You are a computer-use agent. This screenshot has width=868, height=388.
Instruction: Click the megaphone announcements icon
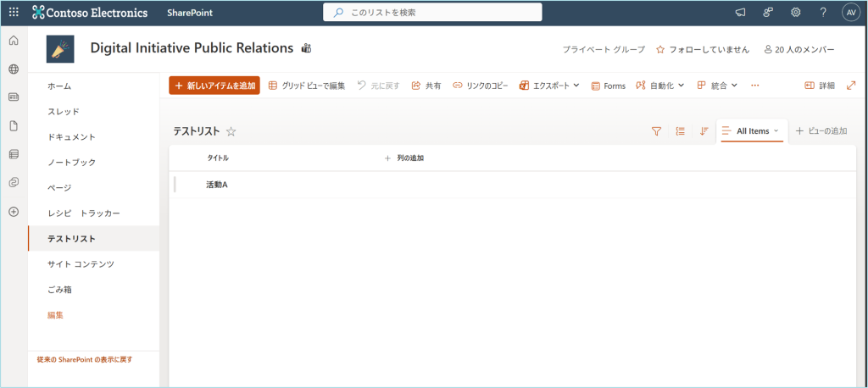[x=740, y=13]
